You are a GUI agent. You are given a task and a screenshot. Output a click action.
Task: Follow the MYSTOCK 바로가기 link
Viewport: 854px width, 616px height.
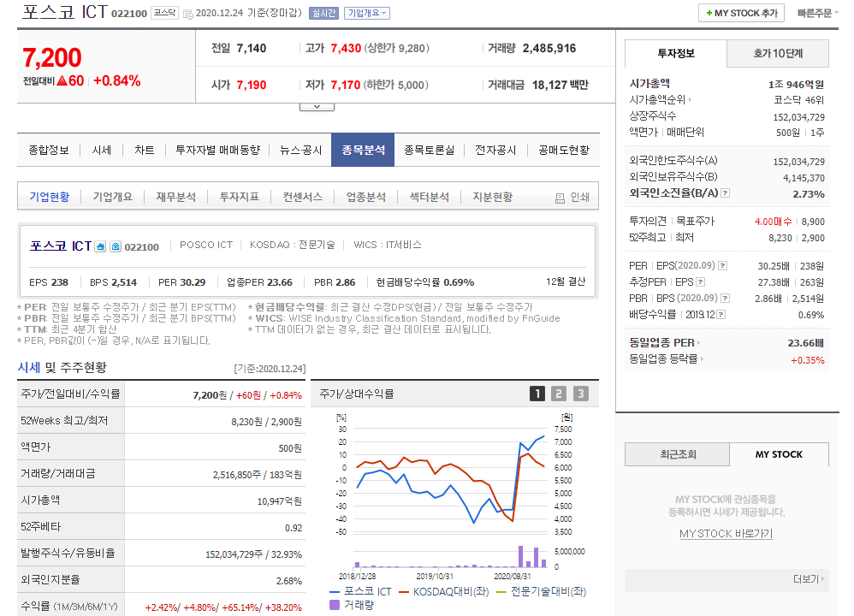pyautogui.click(x=726, y=534)
